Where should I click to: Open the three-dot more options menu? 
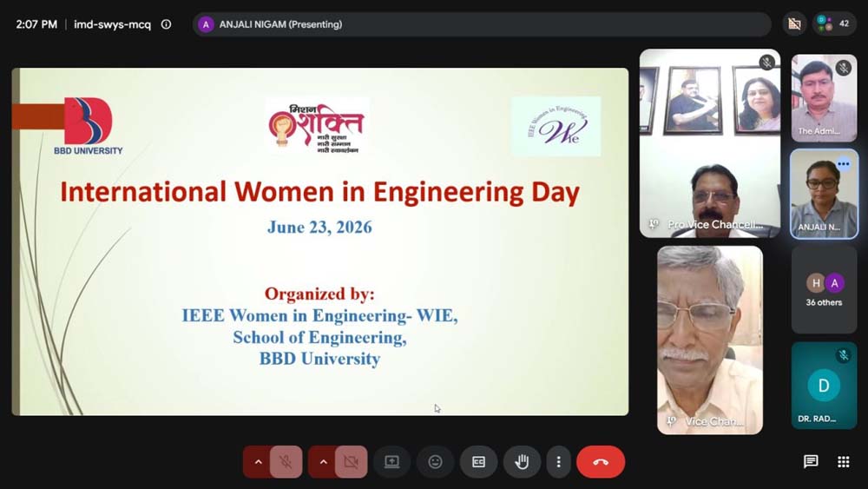point(558,462)
